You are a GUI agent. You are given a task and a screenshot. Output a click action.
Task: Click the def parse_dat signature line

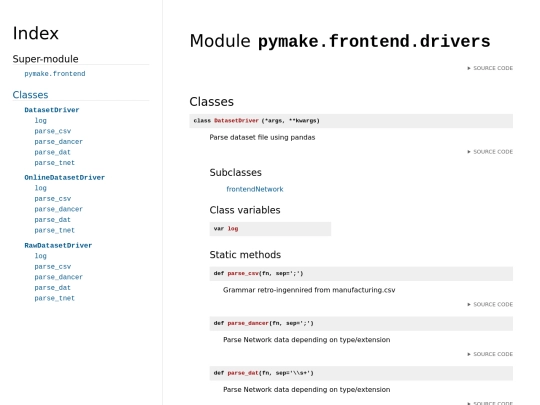tap(361, 373)
